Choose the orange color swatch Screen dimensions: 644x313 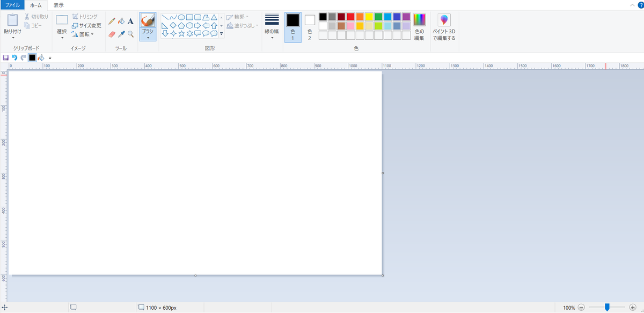coord(360,17)
